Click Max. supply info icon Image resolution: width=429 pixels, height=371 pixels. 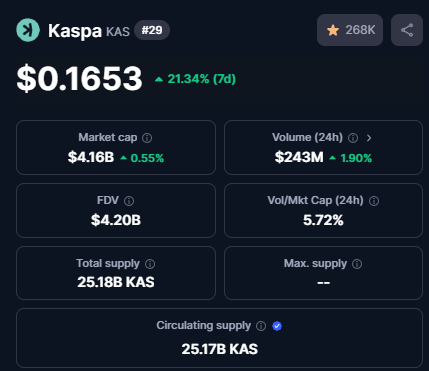pos(357,264)
